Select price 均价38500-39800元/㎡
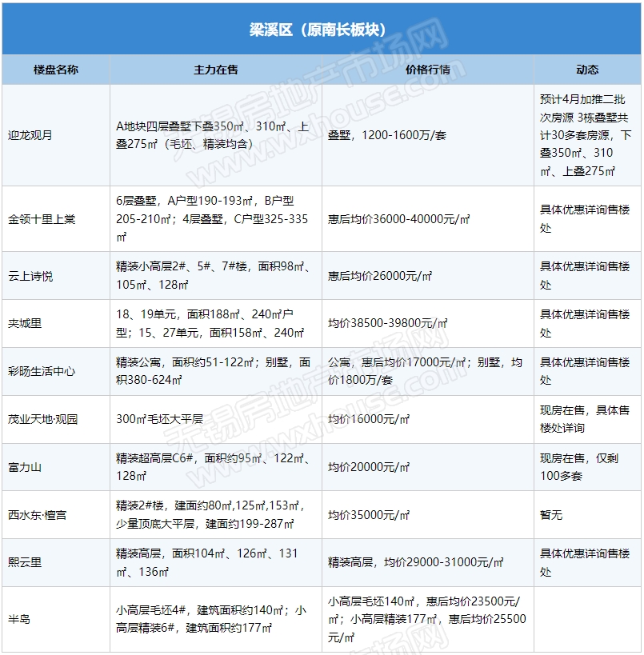 pos(428,323)
